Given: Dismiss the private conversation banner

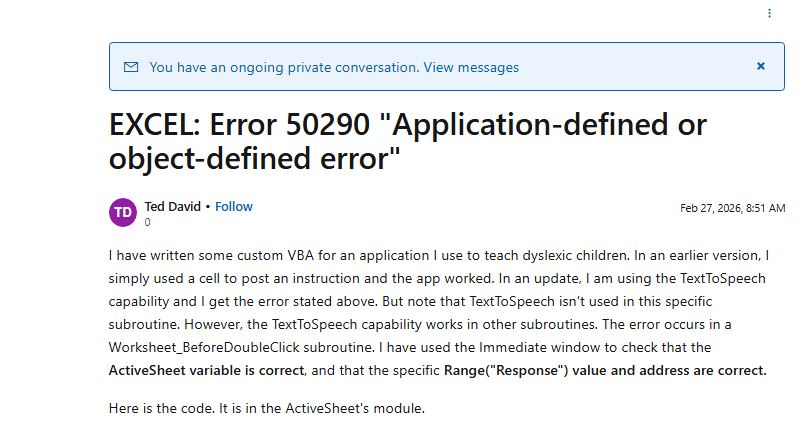Looking at the screenshot, I should (761, 66).
